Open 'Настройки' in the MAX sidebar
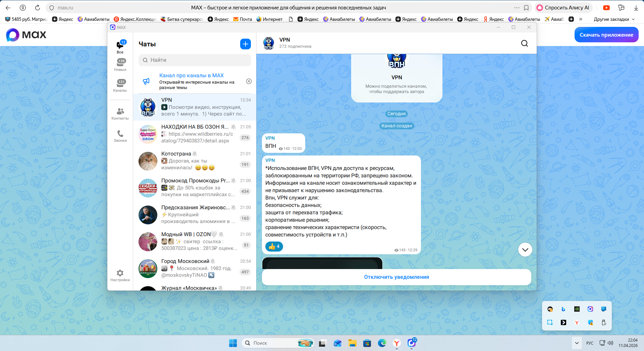 click(x=120, y=275)
